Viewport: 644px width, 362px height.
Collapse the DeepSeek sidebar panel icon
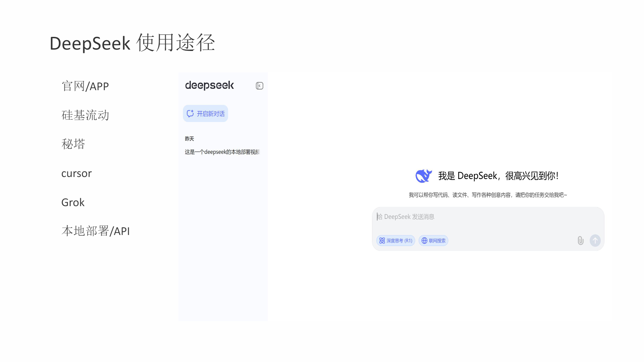[x=259, y=86]
